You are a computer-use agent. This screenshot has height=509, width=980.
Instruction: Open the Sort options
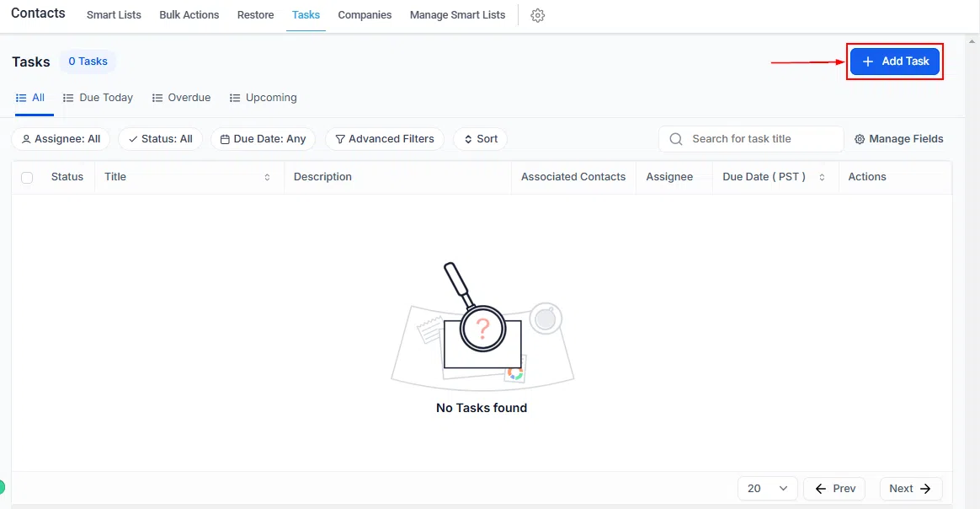pos(480,139)
